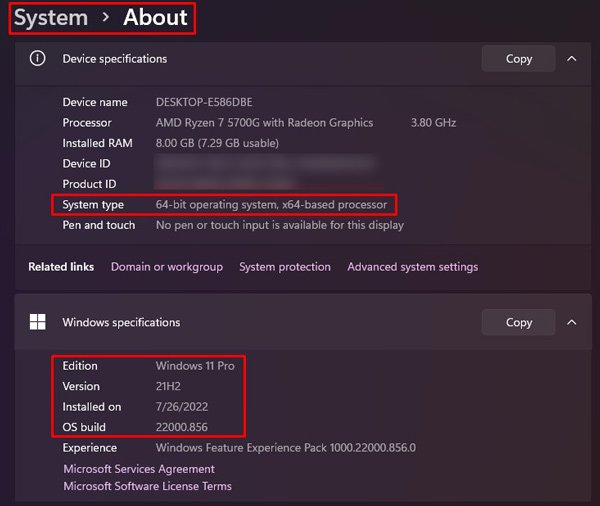
Task: Click the Experience label
Action: [x=90, y=448]
